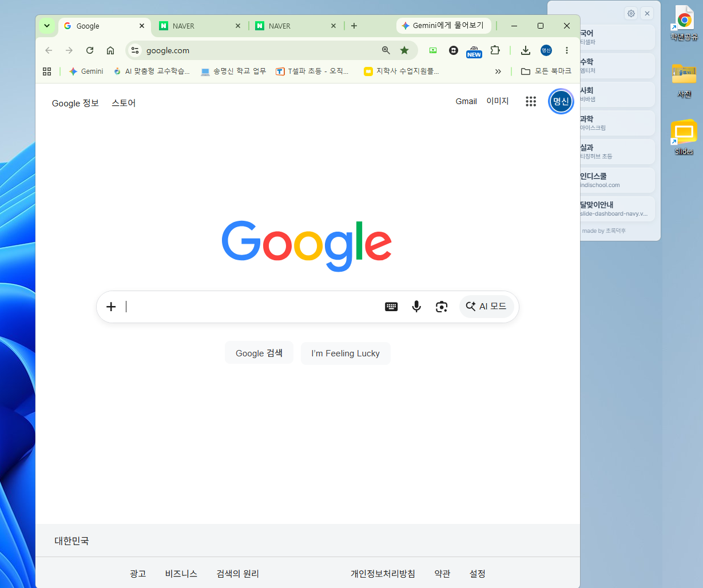Open the '모든 북마크' folder
Screen dimensions: 703x588
(x=546, y=71)
